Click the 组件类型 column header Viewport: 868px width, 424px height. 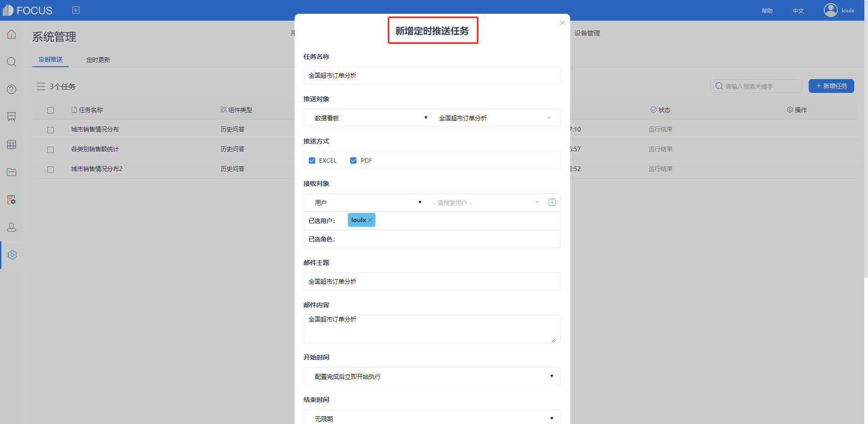[236, 110]
